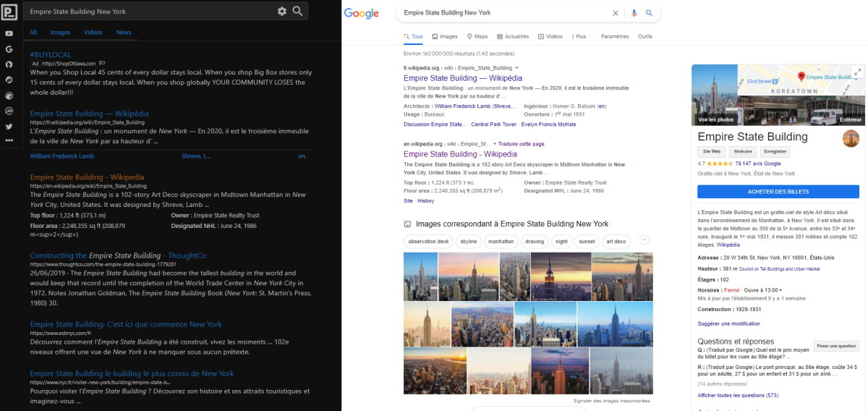Open Presearch settings gear icon
Screen dimensions: 868x411
click(282, 12)
